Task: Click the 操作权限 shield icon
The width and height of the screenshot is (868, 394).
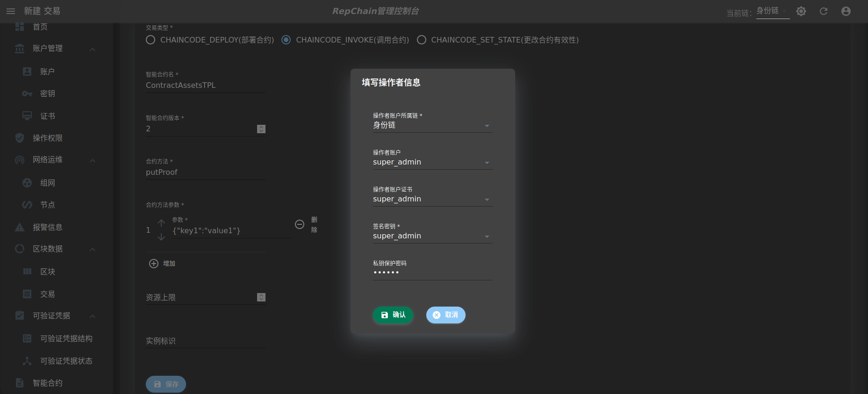Action: pos(20,138)
